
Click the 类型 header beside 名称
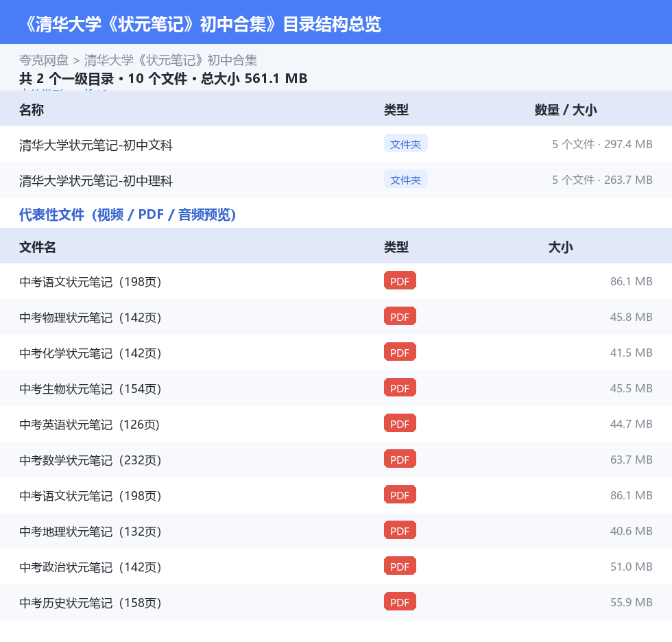pyautogui.click(x=396, y=110)
